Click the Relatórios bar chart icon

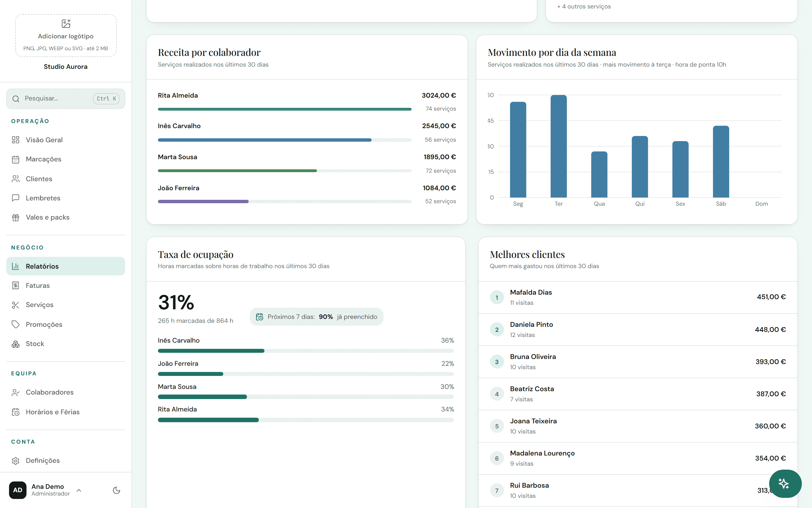16,266
